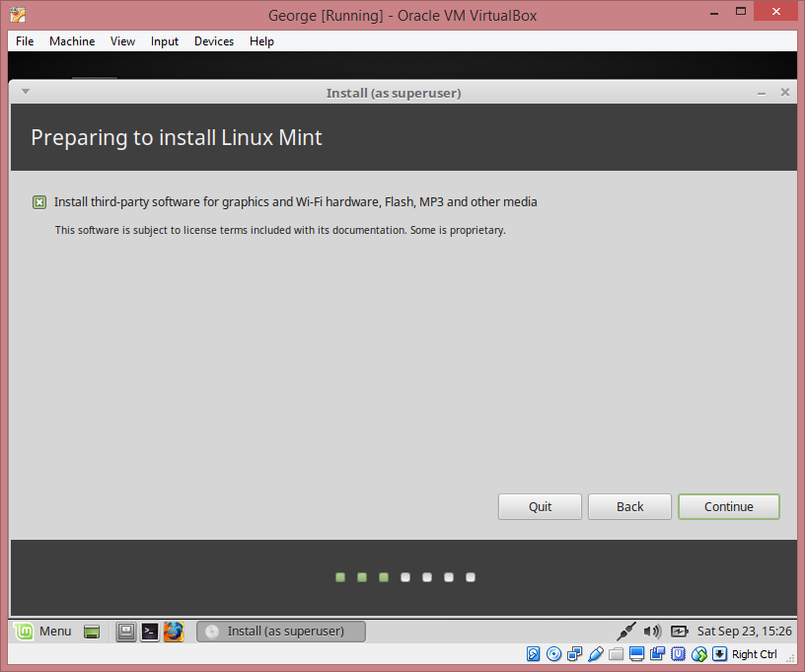Open the View menu
This screenshot has height=672, width=805.
(x=122, y=41)
